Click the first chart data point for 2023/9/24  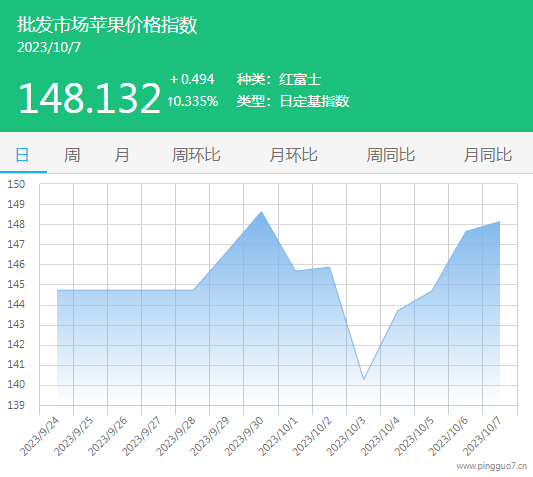pyautogui.click(x=57, y=290)
